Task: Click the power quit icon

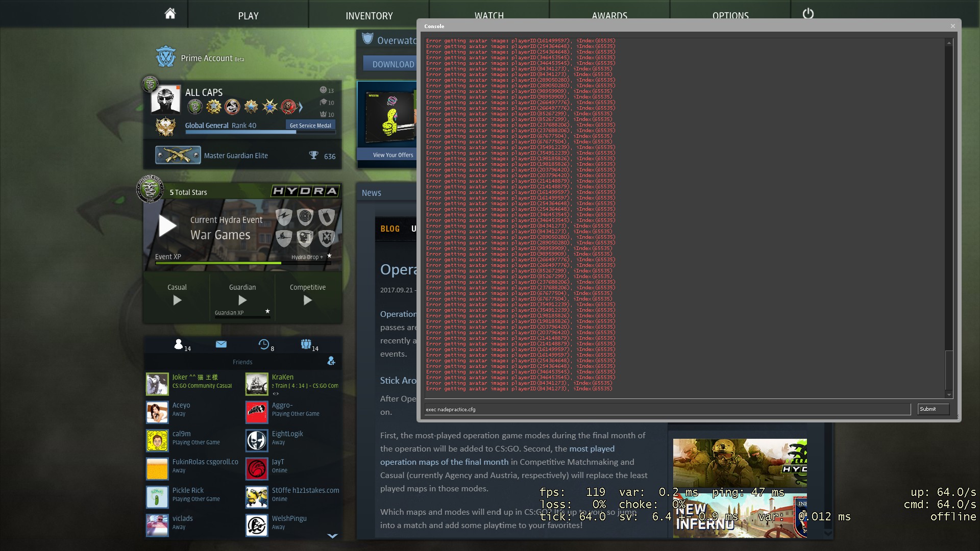Action: [808, 14]
